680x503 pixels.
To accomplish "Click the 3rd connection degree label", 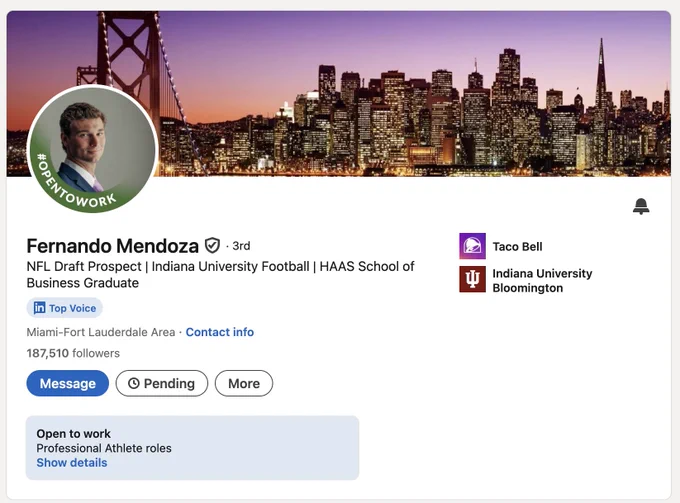I will pos(241,246).
